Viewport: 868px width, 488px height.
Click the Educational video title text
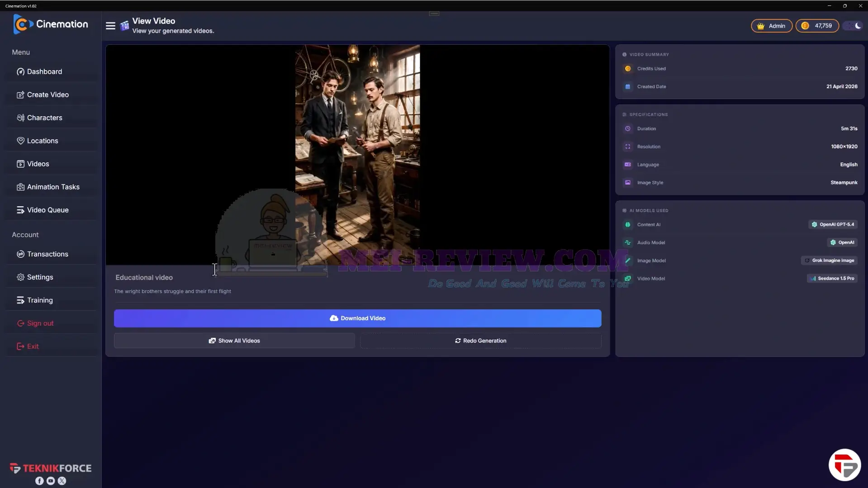144,278
